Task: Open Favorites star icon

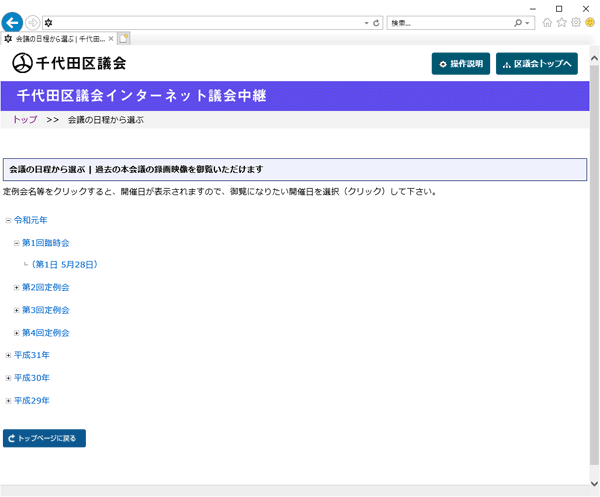Action: tap(561, 23)
